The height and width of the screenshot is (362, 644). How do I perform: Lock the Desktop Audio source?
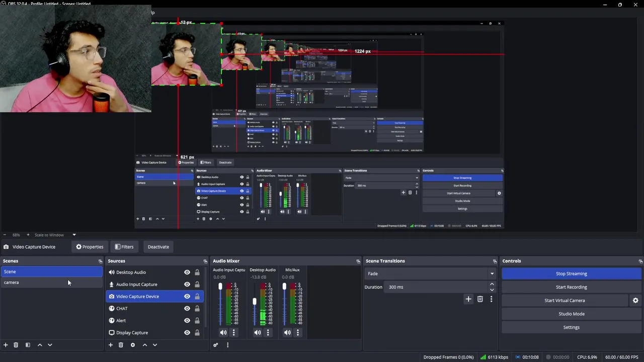click(197, 273)
